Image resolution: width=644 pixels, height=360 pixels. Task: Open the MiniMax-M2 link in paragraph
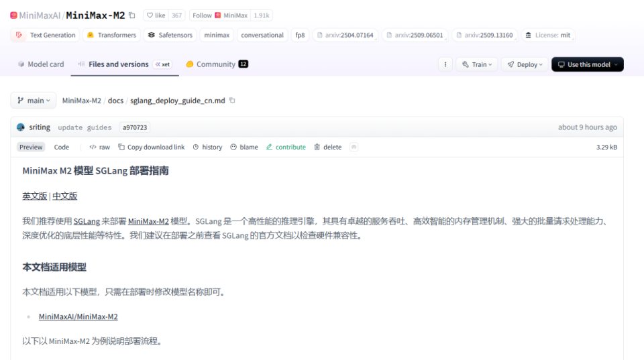tap(148, 221)
